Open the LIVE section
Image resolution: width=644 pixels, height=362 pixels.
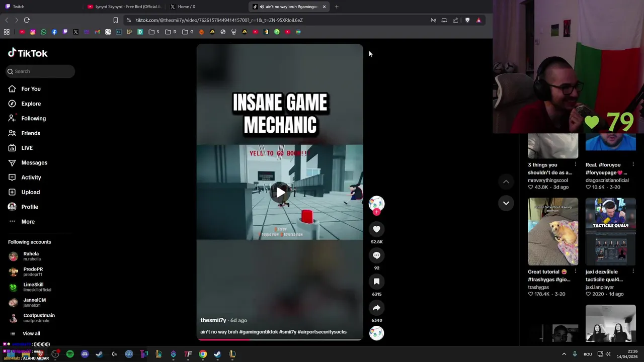(x=20, y=148)
